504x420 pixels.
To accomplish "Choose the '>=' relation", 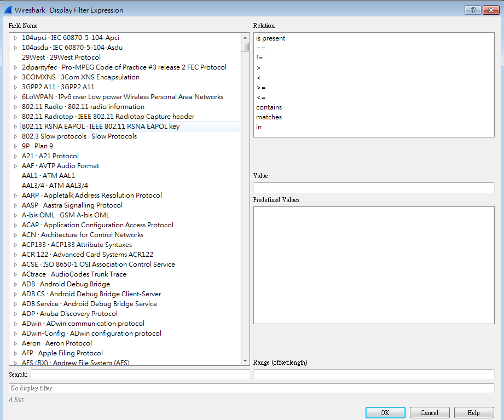I will point(261,88).
